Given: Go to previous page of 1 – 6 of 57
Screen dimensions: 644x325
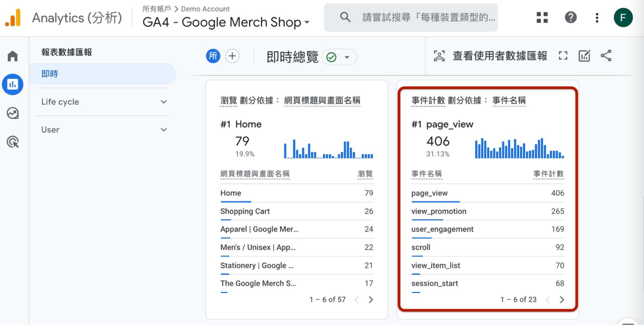Looking at the screenshot, I should [x=357, y=300].
